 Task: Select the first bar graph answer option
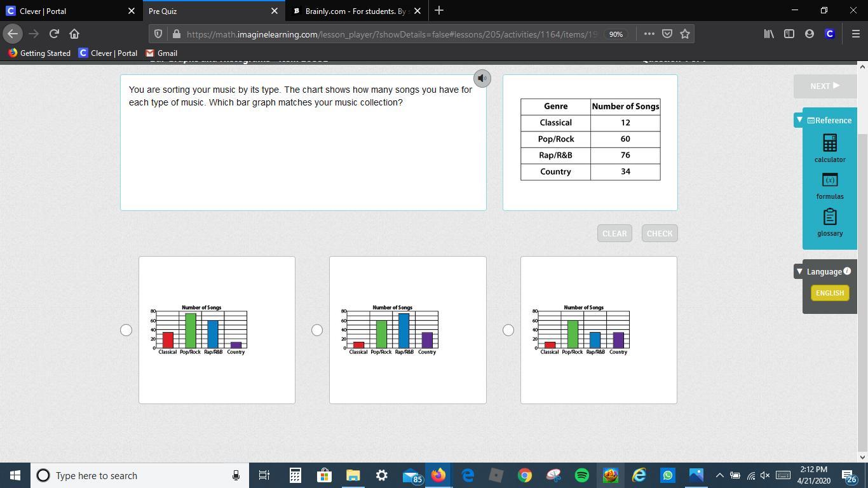[x=126, y=330]
